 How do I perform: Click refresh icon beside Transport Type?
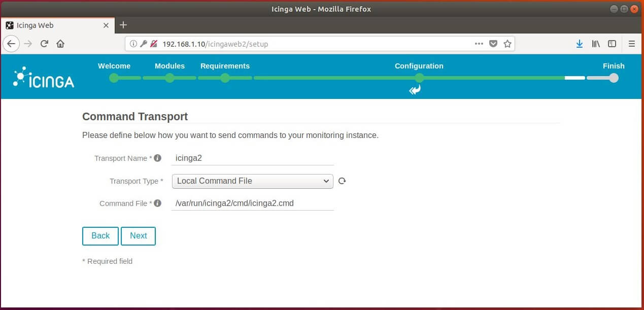342,181
